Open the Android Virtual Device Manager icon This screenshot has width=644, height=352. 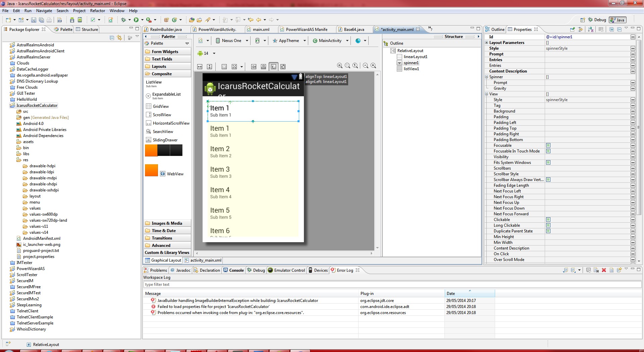point(80,20)
